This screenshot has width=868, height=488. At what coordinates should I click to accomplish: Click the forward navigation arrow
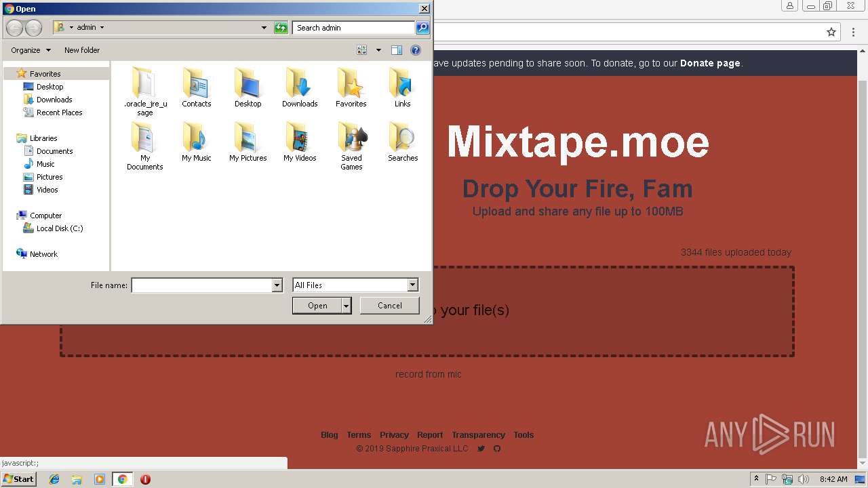click(x=33, y=28)
